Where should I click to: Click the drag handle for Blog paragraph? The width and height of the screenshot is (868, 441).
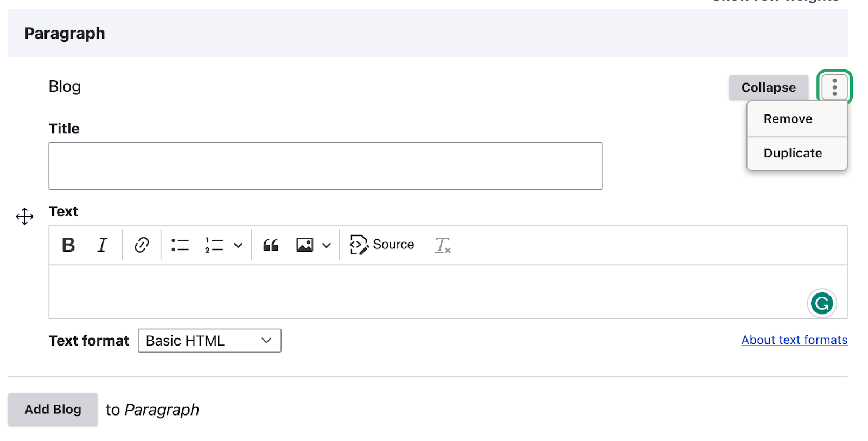coord(25,216)
